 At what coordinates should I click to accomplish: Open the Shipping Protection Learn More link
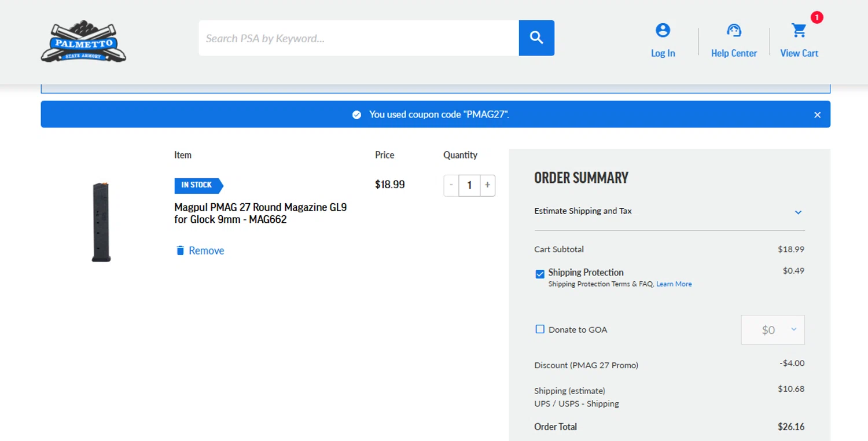(674, 284)
